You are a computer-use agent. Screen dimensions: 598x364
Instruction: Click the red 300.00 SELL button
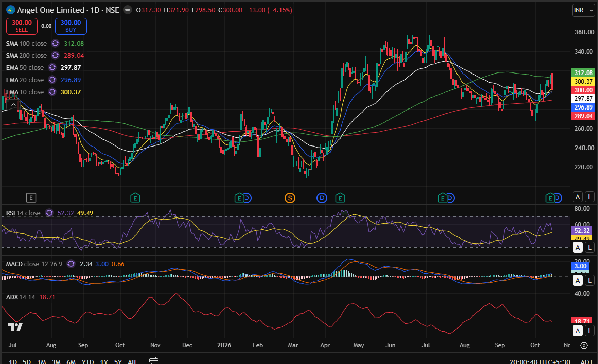click(x=22, y=26)
